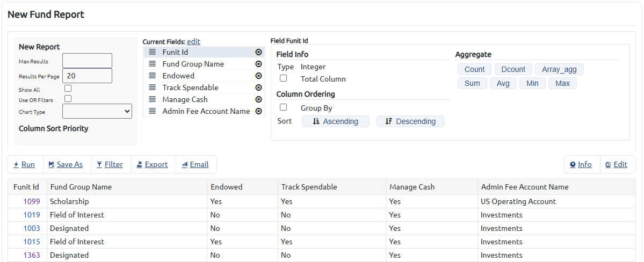Click Save As in the toolbar
This screenshot has height=262, width=644.
pos(66,165)
